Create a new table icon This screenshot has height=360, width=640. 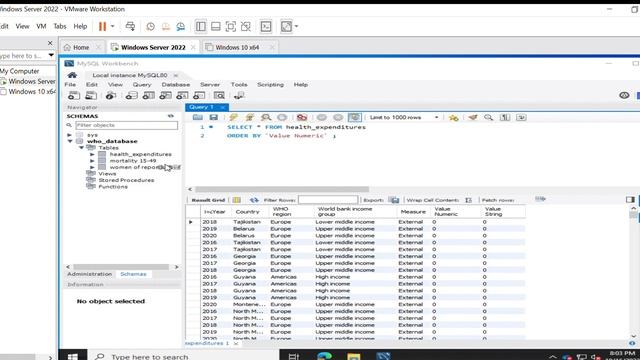pos(149,96)
